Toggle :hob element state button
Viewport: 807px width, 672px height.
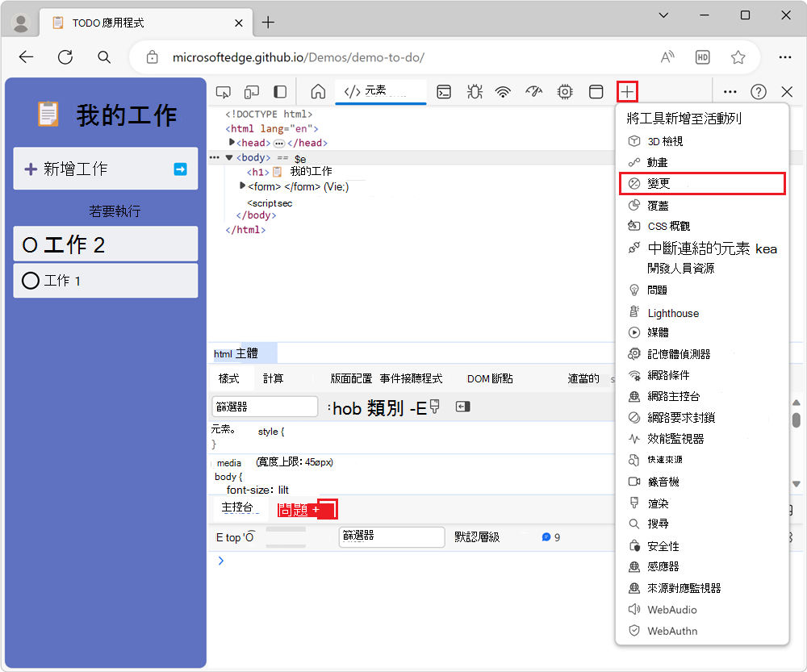click(345, 408)
